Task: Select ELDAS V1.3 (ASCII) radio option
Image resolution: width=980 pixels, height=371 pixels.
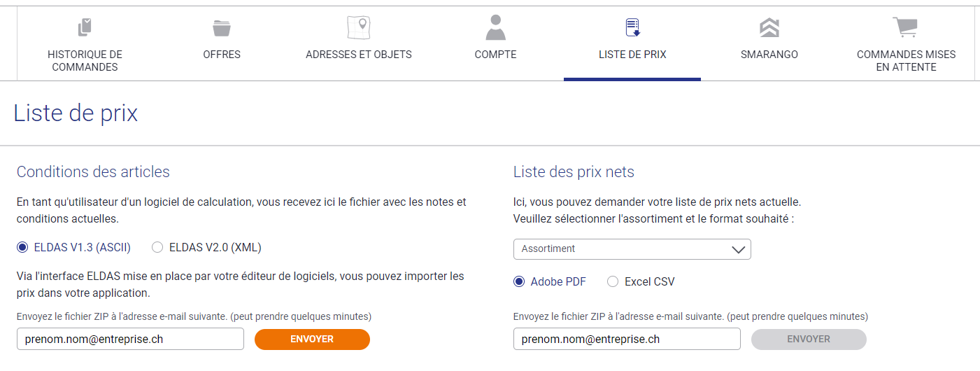Action: tap(22, 247)
